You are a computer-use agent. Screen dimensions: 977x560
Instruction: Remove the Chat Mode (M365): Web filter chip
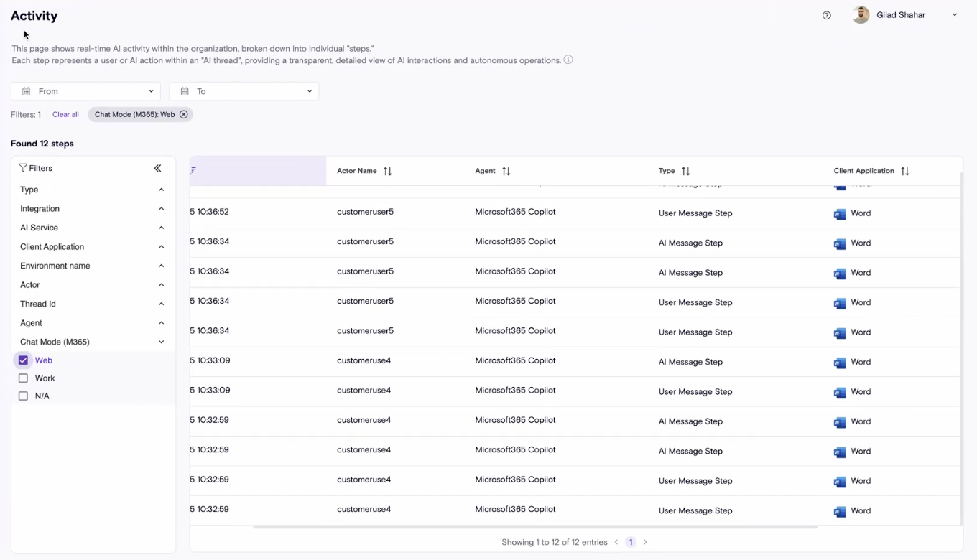pyautogui.click(x=184, y=115)
